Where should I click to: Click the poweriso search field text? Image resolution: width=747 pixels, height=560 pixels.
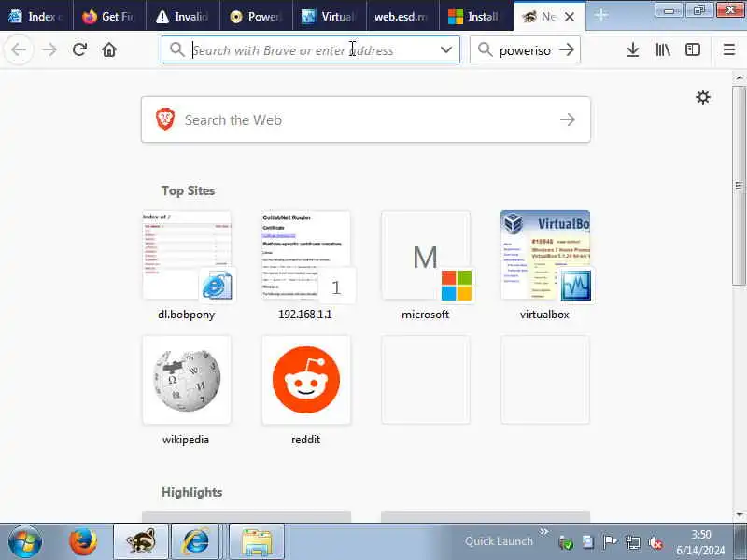click(x=525, y=50)
